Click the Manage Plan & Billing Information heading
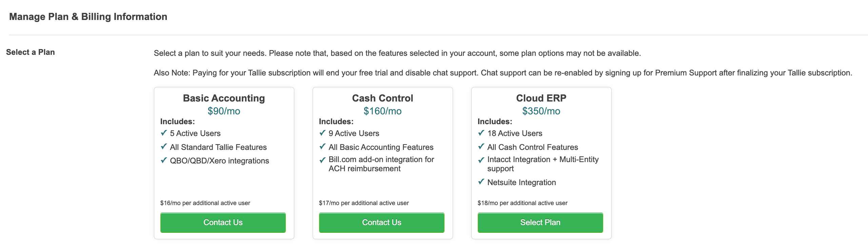The width and height of the screenshot is (868, 245). coord(88,17)
